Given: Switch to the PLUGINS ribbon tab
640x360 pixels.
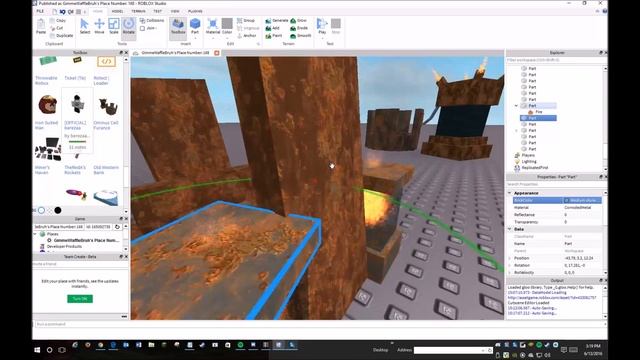Looking at the screenshot, I should coord(195,11).
